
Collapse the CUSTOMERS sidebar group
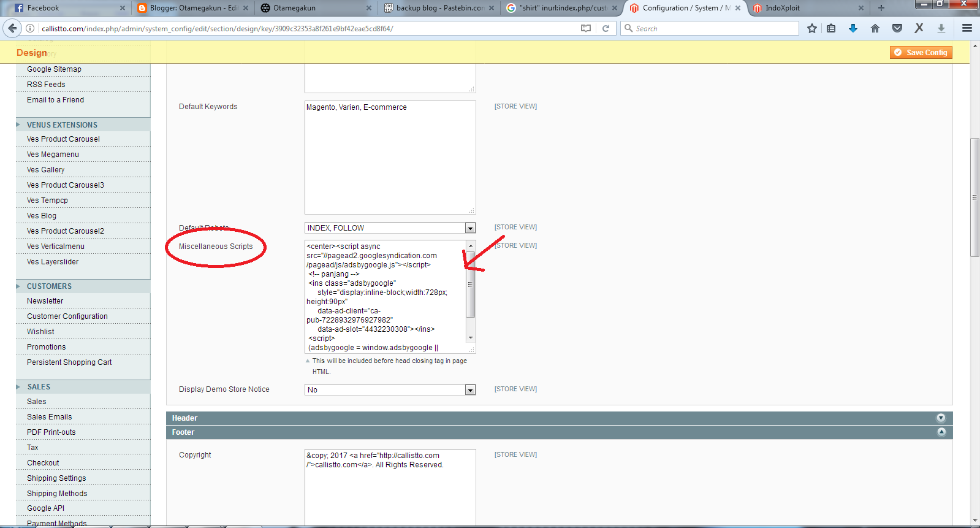coord(83,286)
